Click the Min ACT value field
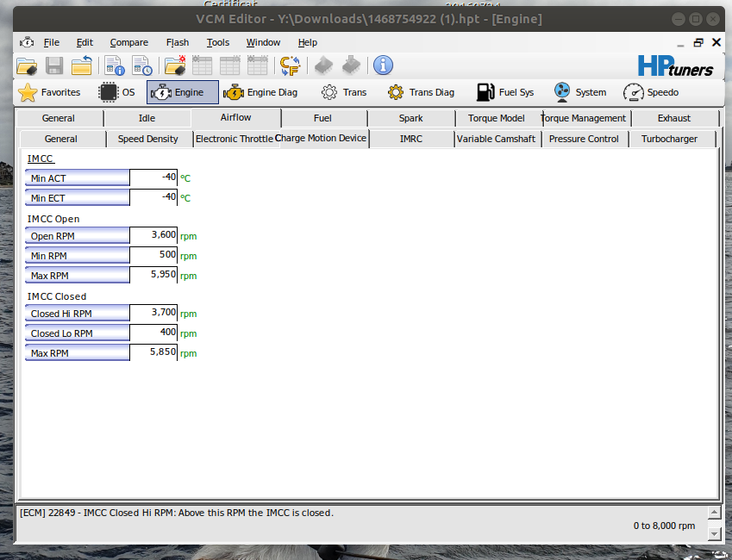 [153, 177]
